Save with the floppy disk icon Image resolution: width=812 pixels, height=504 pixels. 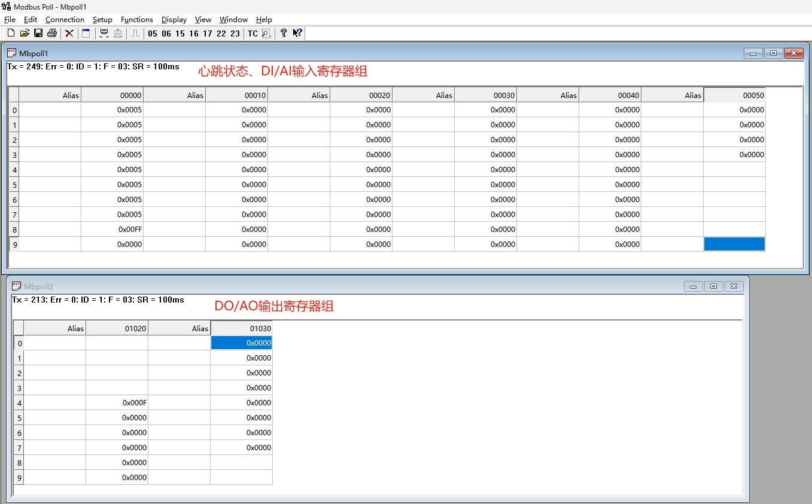click(x=38, y=33)
